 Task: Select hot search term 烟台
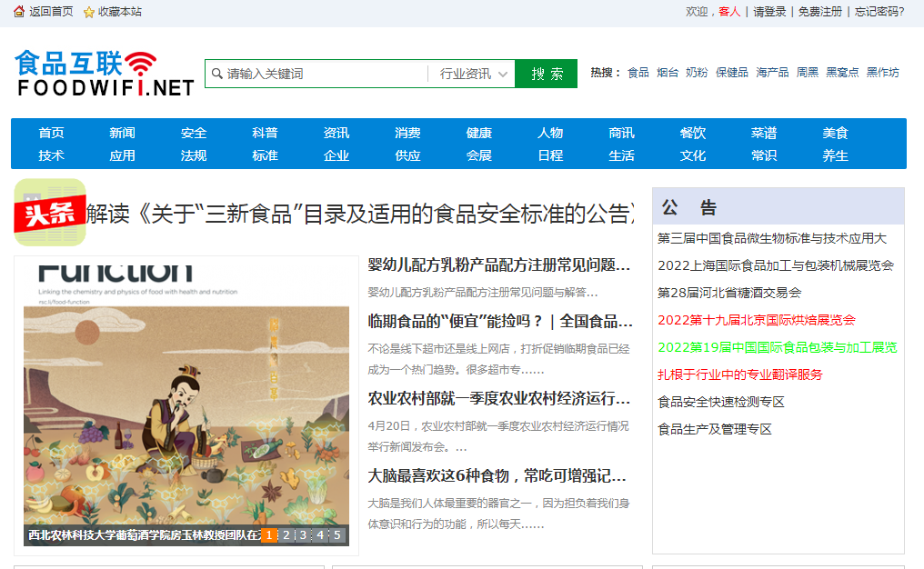coord(668,73)
